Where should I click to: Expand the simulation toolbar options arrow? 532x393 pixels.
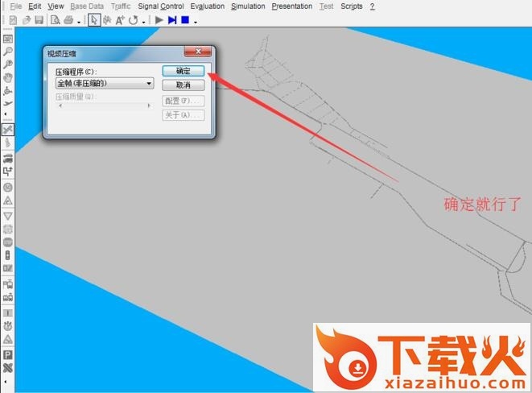(196, 23)
